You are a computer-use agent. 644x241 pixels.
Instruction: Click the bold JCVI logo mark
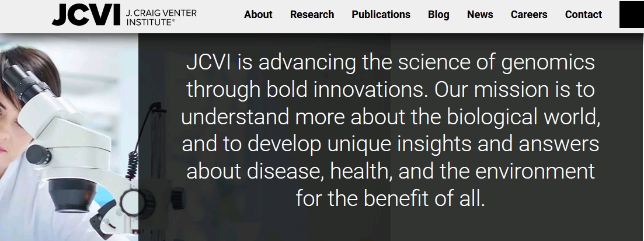(86, 15)
